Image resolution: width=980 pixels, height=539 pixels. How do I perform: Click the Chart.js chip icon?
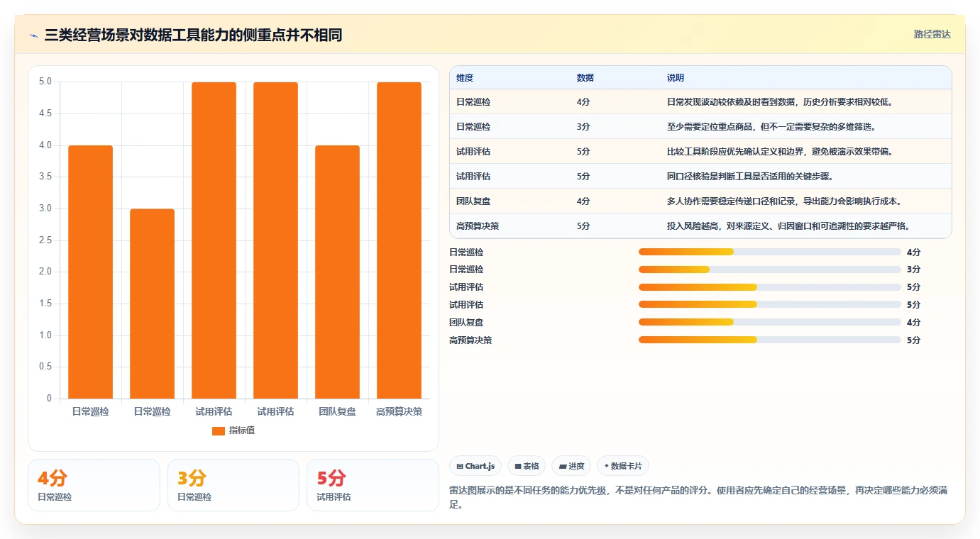[460, 466]
